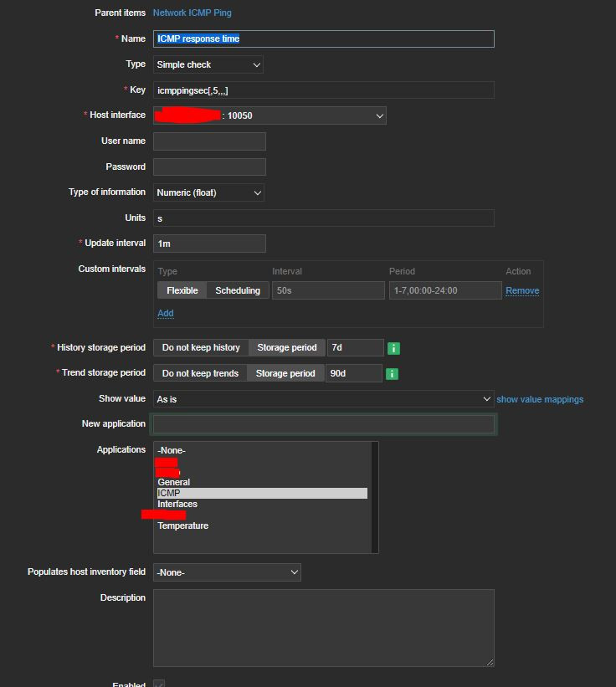Set history to Do not keep history

pos(200,348)
